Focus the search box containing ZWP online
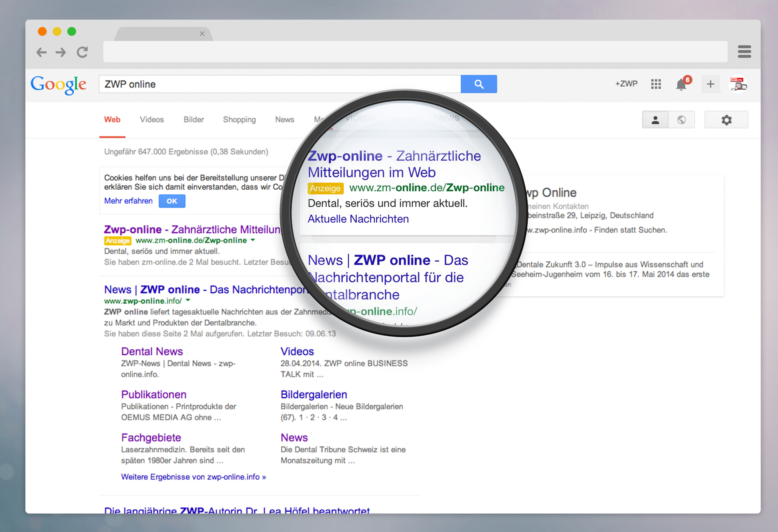 coord(280,84)
